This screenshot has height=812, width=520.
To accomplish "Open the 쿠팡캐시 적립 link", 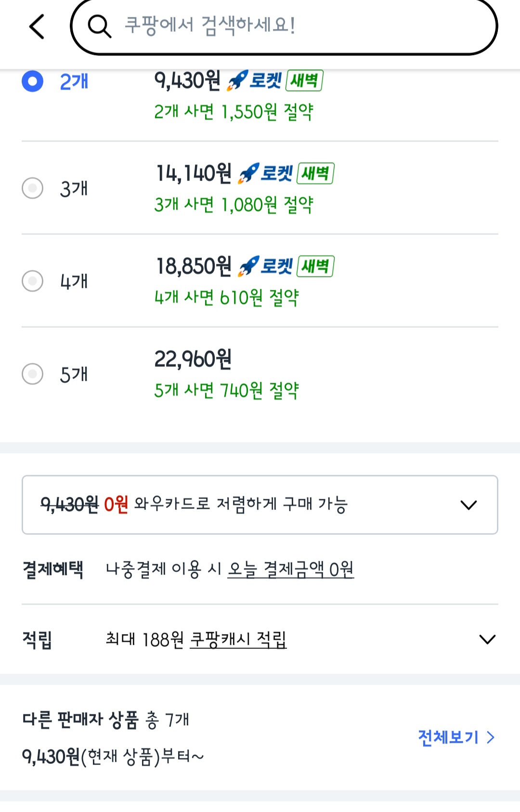I will pos(238,639).
